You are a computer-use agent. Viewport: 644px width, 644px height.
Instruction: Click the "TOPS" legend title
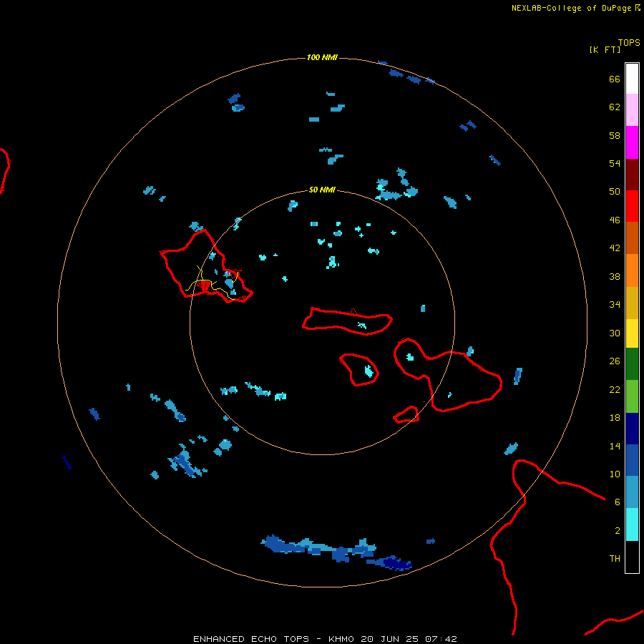tap(629, 42)
